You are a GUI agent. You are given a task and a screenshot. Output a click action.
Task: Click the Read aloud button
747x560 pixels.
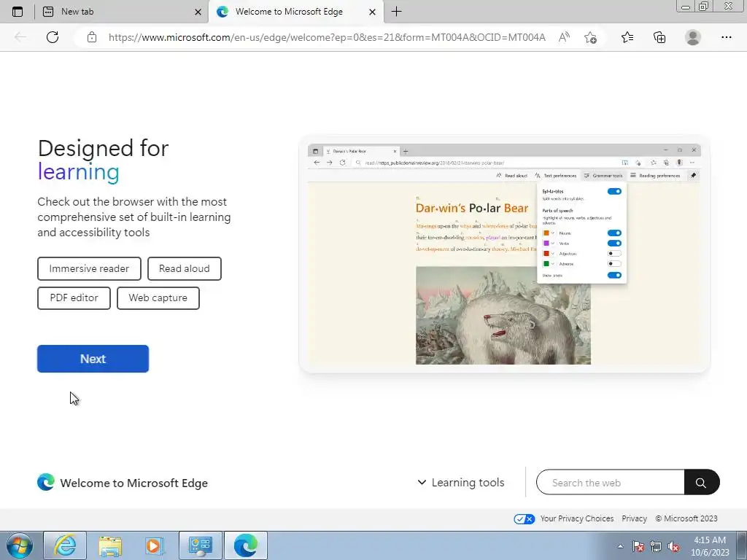185,268
